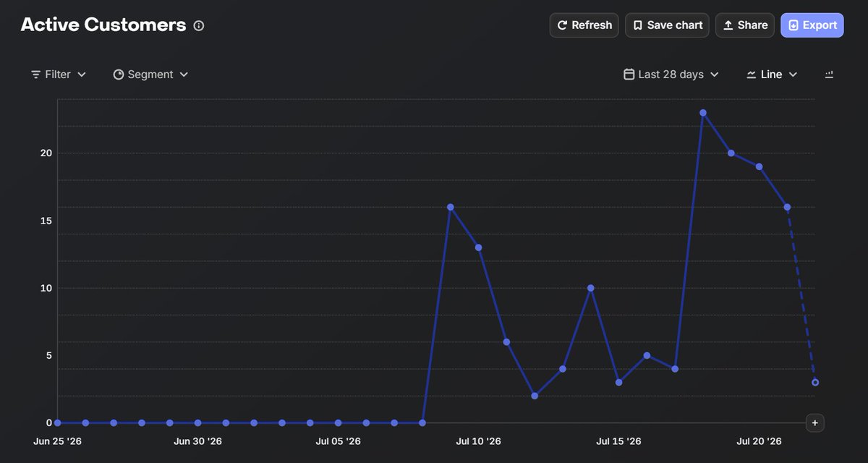
Task: Click the first data point above Jun 25 '26
Action: [57, 422]
